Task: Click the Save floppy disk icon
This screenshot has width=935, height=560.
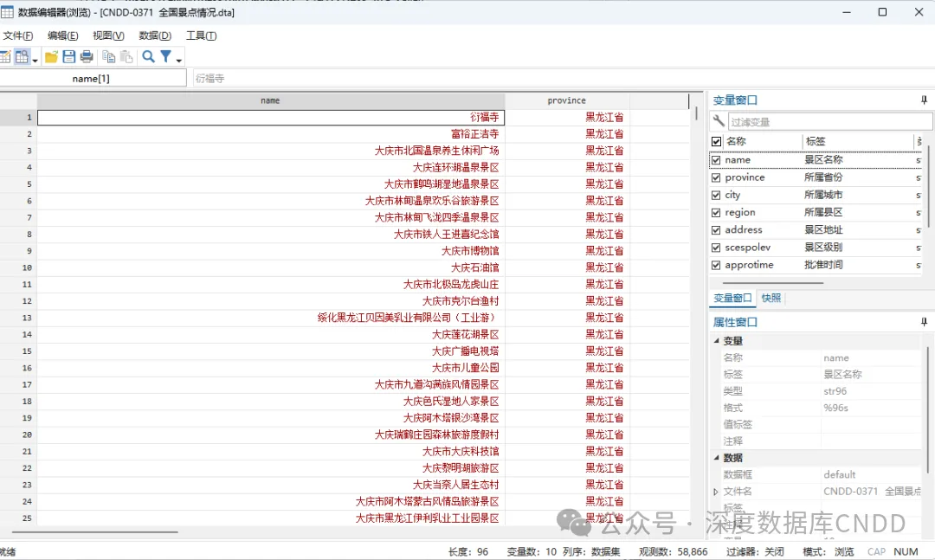Action: pyautogui.click(x=69, y=57)
